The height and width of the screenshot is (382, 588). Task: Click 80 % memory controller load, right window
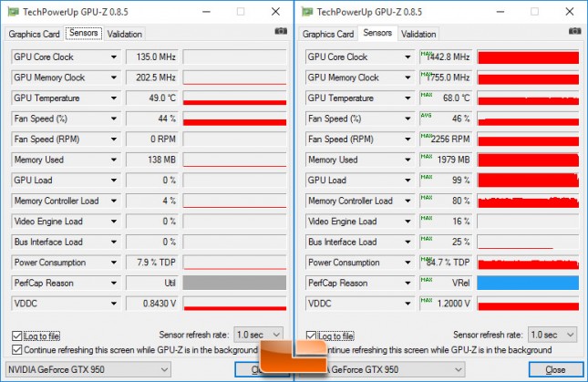tap(445, 201)
